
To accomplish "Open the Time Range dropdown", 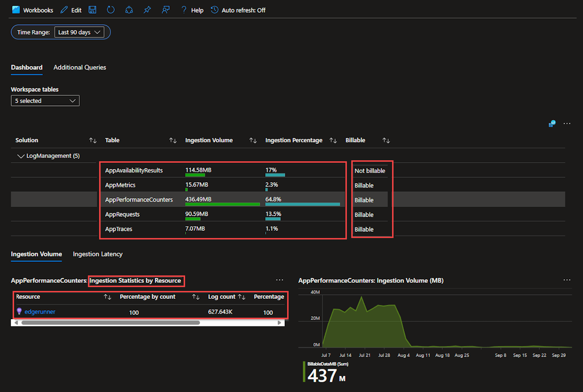I will (x=80, y=32).
